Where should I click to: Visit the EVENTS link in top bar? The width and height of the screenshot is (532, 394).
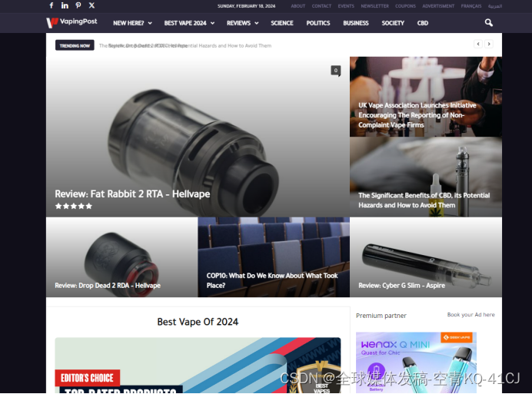[x=346, y=6]
